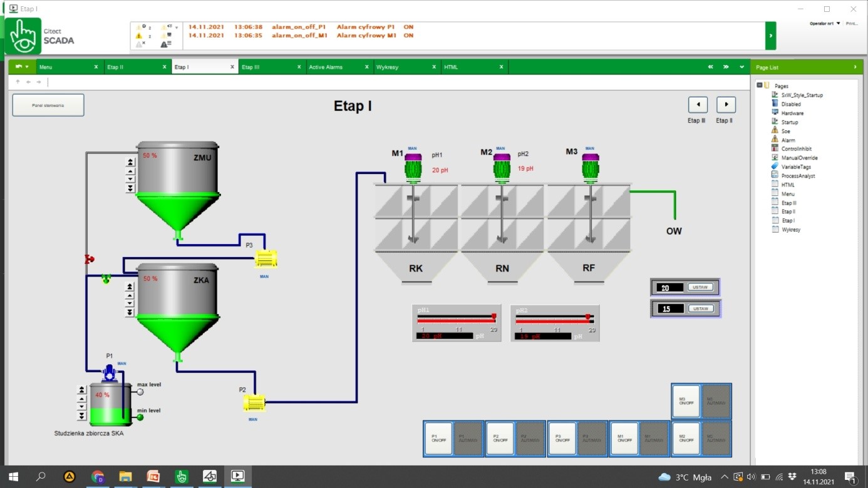Viewport: 868px width, 488px height.
Task: Toggle pump P1 ON/OFF
Action: click(438, 438)
